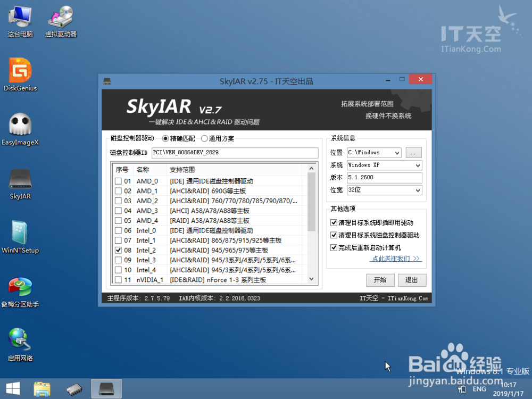
Task: Toggle 清理目标系统即插即用驱动 checkbox
Action: (x=334, y=222)
